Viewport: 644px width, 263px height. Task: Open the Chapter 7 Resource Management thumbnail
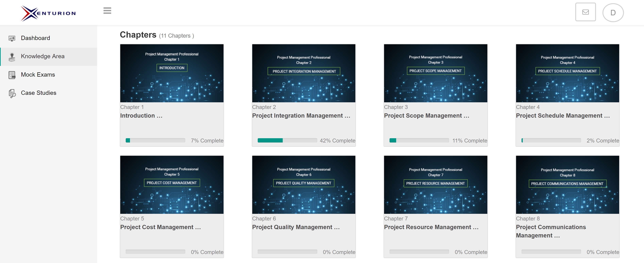tap(435, 185)
